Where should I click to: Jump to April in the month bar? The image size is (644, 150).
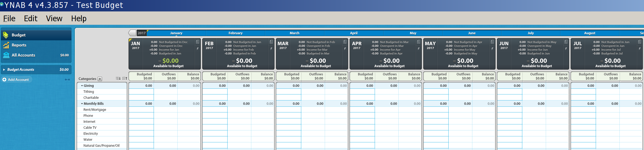pos(354,33)
